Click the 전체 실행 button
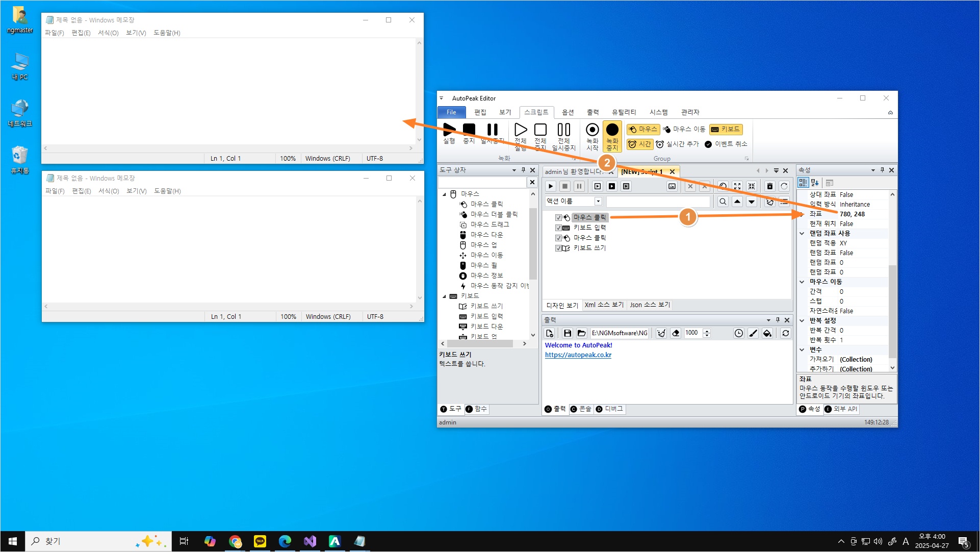This screenshot has height=552, width=980. point(520,136)
